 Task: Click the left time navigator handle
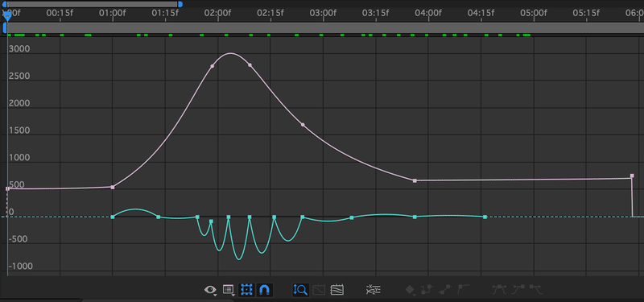pyautogui.click(x=5, y=4)
